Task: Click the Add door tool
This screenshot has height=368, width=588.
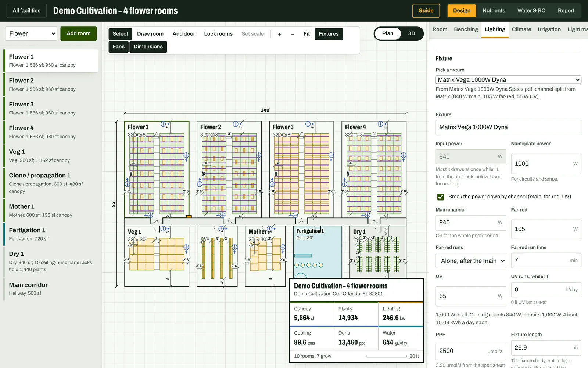Action: pyautogui.click(x=184, y=34)
